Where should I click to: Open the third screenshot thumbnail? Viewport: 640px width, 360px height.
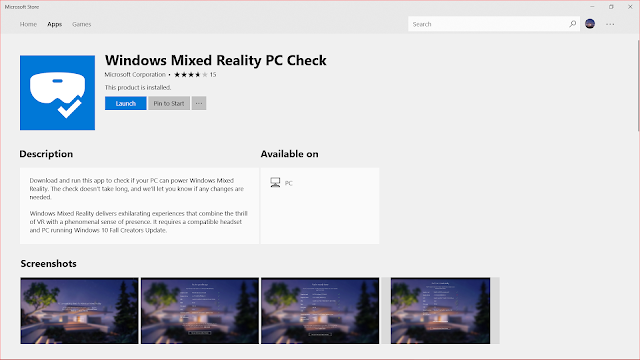click(x=320, y=311)
